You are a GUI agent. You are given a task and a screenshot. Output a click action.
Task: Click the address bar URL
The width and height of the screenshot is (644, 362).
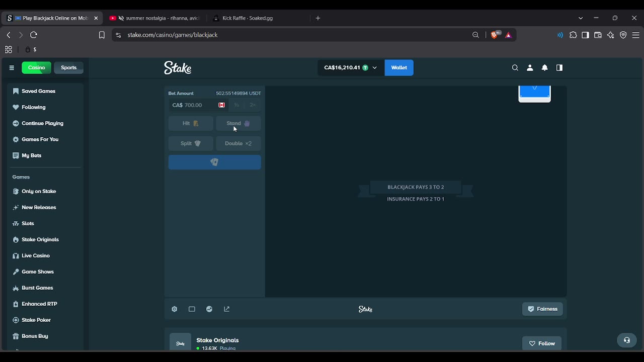173,35
